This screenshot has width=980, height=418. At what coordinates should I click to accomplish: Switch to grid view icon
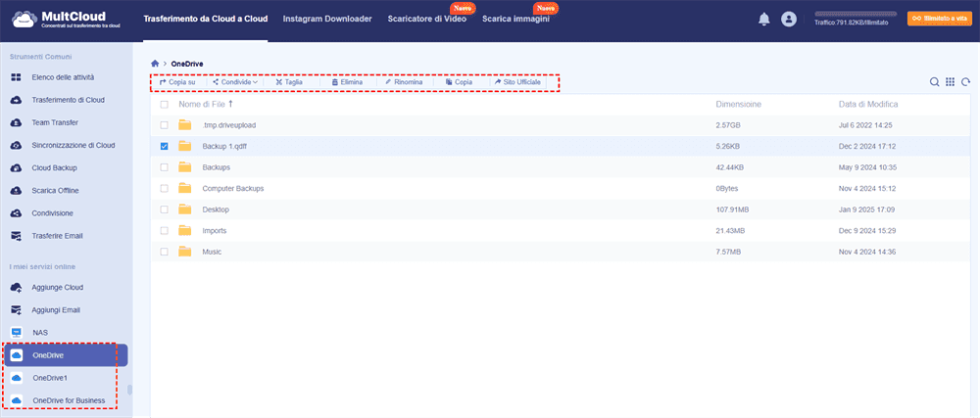click(950, 81)
